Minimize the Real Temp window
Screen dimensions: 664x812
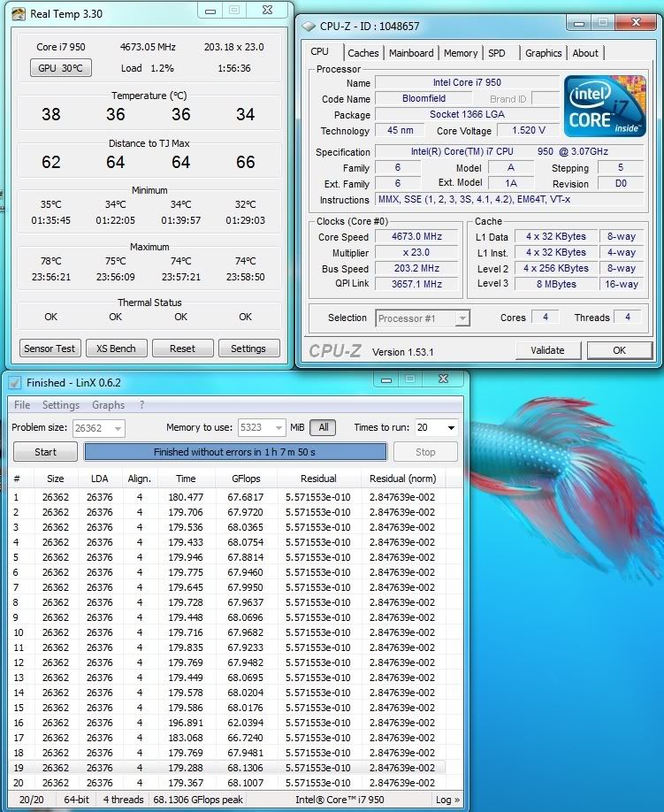(210, 11)
